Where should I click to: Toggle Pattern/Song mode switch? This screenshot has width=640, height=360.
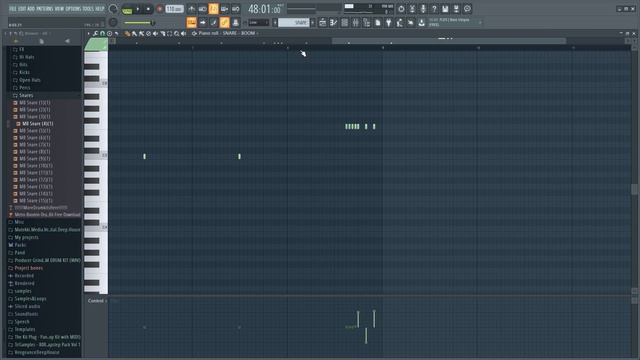point(127,9)
